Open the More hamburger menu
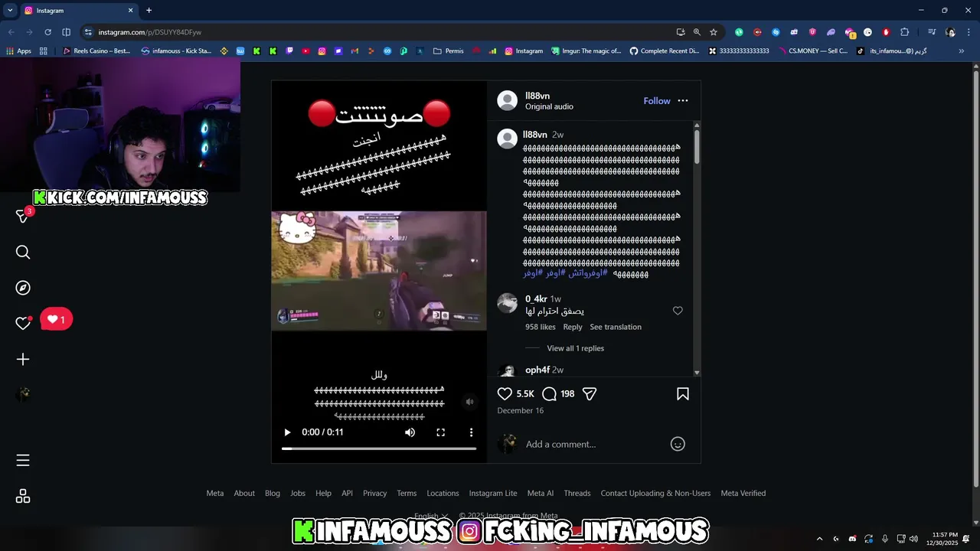 pos(23,460)
